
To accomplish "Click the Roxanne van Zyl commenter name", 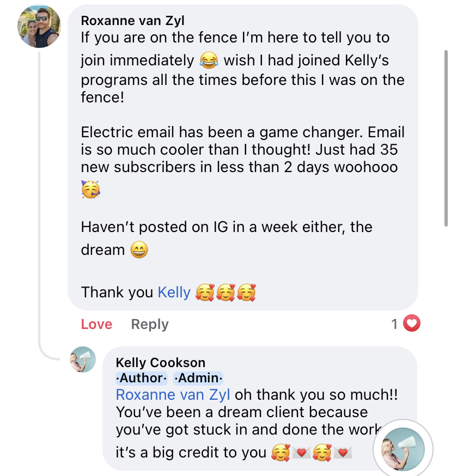I will coord(133,21).
